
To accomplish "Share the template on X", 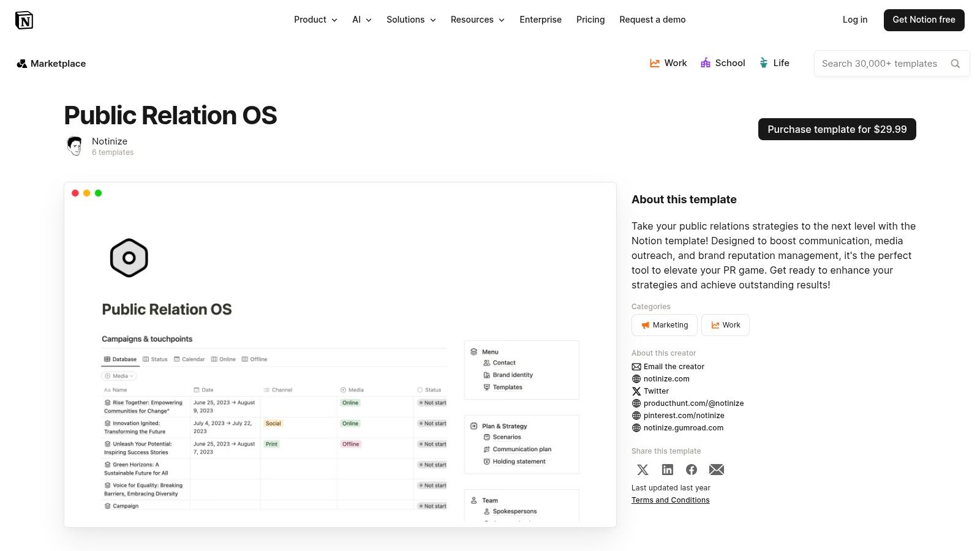I will [643, 470].
